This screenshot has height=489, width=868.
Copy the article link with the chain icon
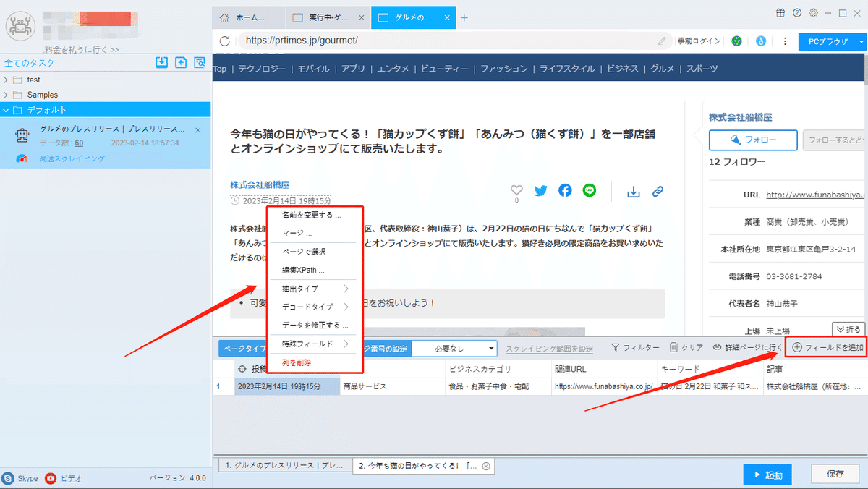click(658, 192)
